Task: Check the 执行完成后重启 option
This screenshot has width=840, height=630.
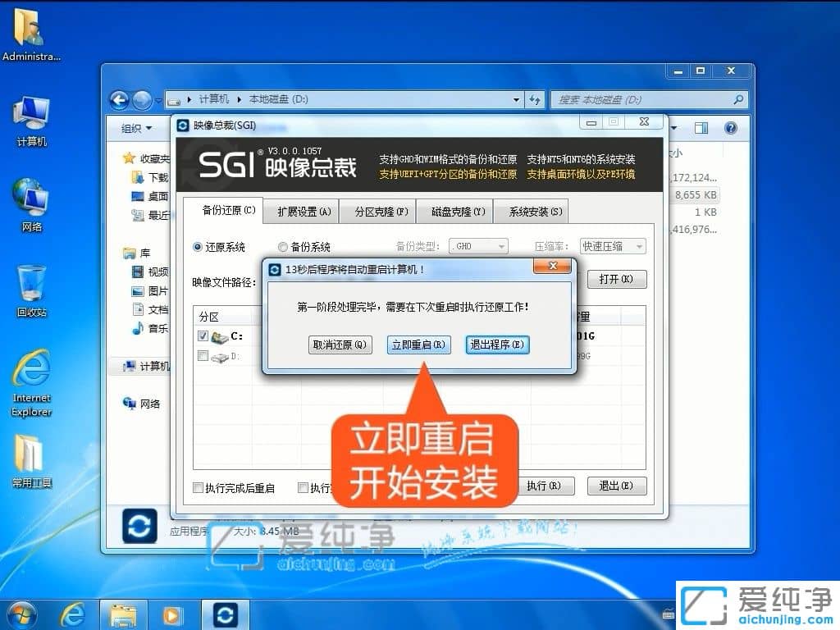Action: pyautogui.click(x=197, y=486)
